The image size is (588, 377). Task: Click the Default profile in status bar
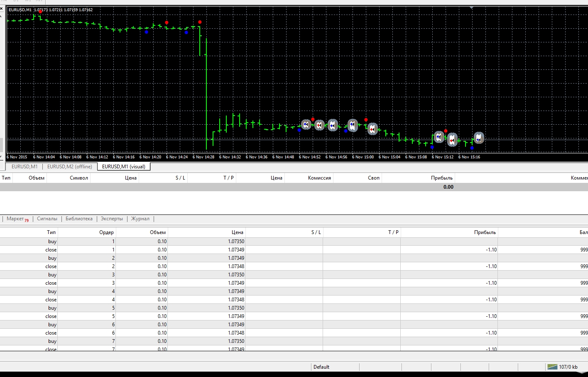point(321,367)
